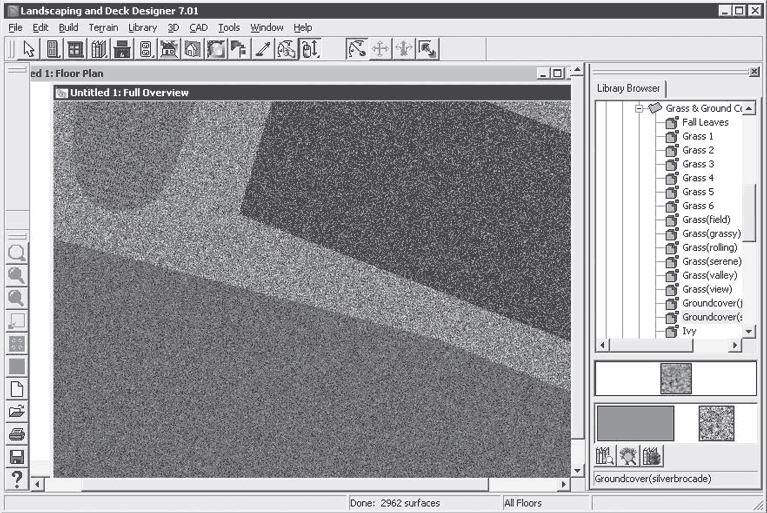The image size is (767, 513).
Task: Click the fireplace tool icon
Action: [x=123, y=49]
